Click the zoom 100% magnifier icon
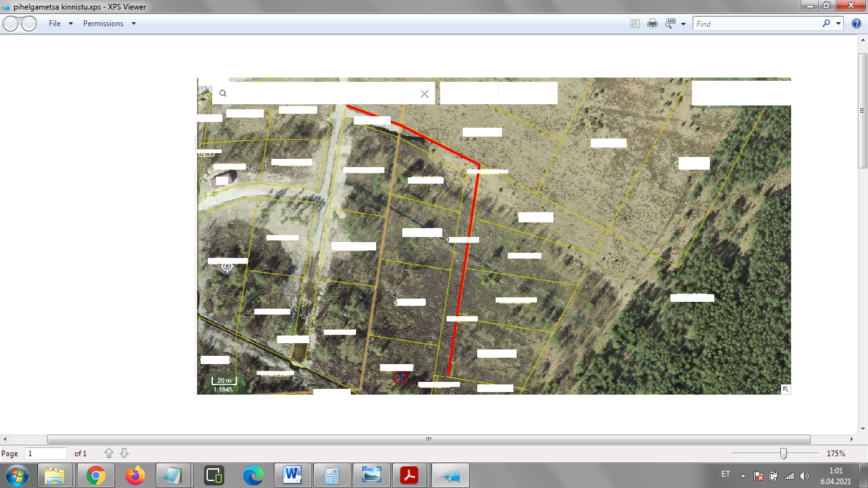The width and height of the screenshot is (868, 488). 670,24
